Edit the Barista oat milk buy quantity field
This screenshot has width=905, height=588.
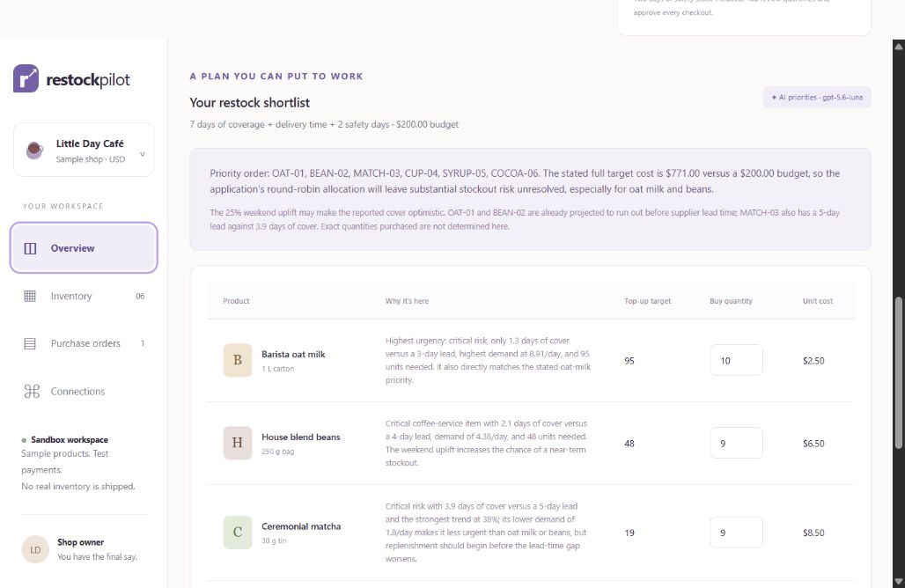[736, 361]
